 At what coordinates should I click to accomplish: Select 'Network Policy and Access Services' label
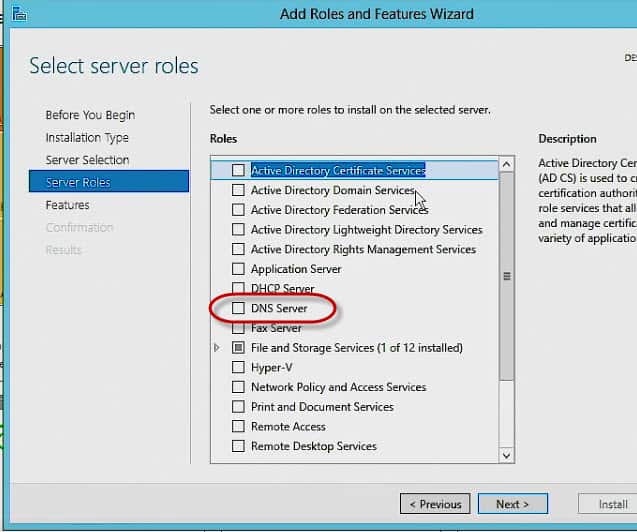[x=338, y=387]
